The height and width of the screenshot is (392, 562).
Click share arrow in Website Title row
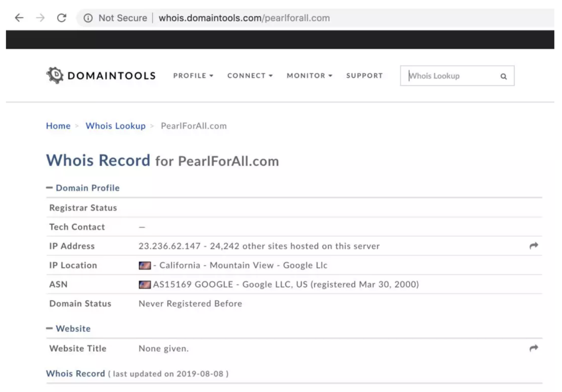point(533,348)
